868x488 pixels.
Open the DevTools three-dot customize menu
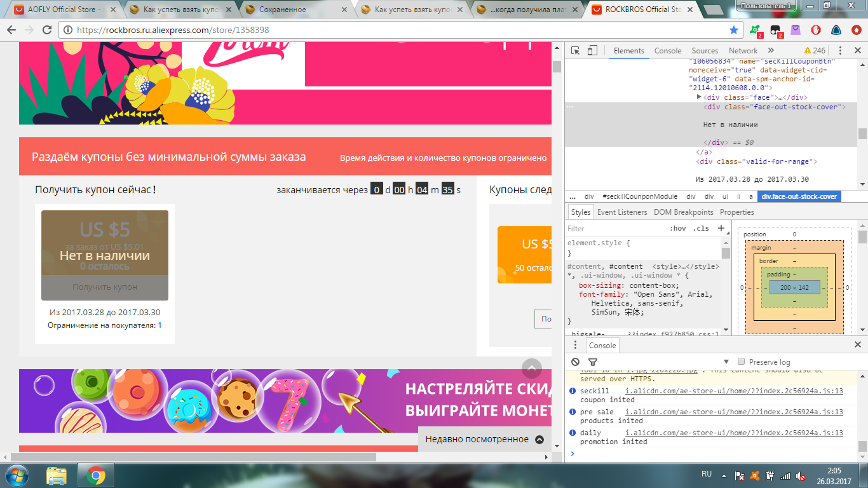pyautogui.click(x=840, y=51)
